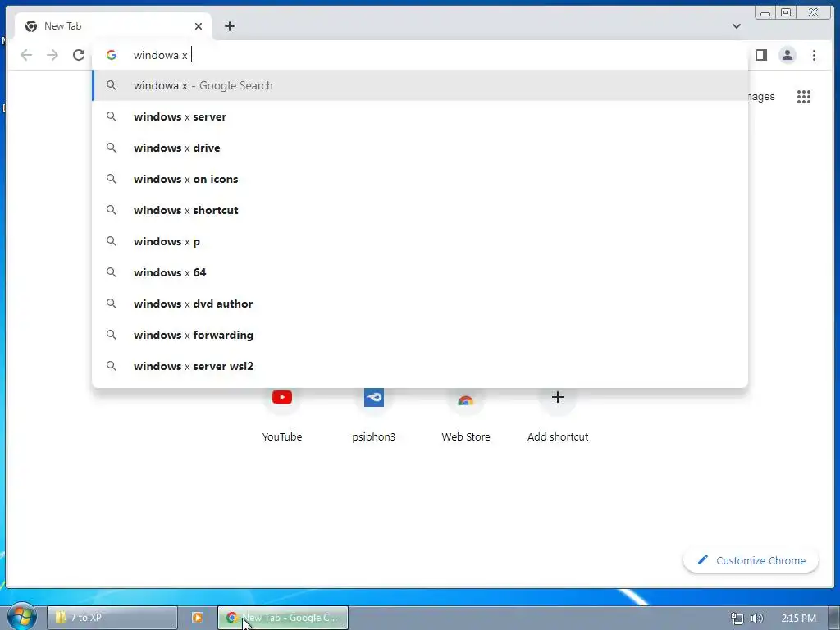
Task: Click search icon beside 'windows x server'
Action: click(112, 116)
